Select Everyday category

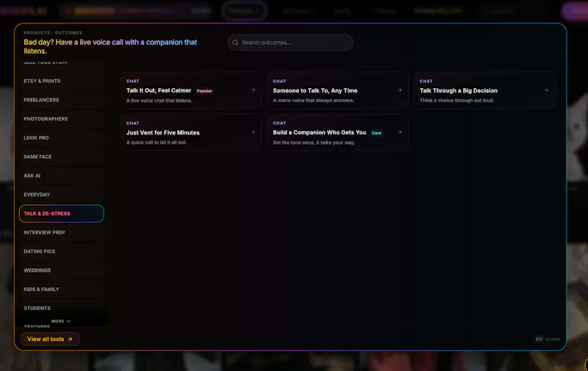[x=62, y=195]
